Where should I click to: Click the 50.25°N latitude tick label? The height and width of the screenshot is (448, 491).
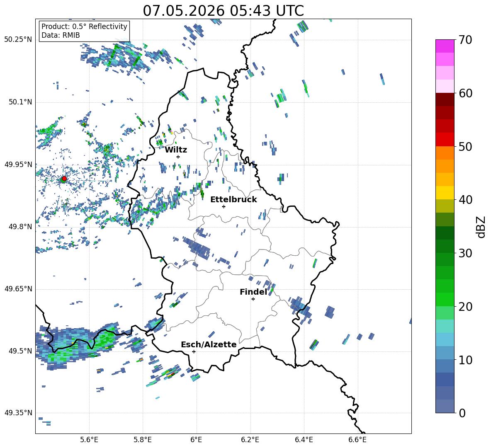(18, 39)
